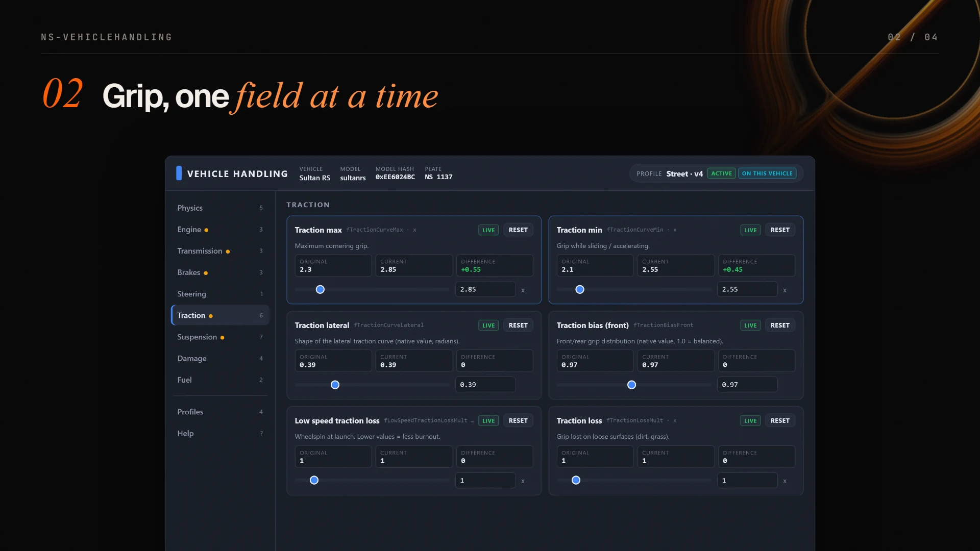
Task: Click Traction bias (front) slider handle
Action: point(631,385)
